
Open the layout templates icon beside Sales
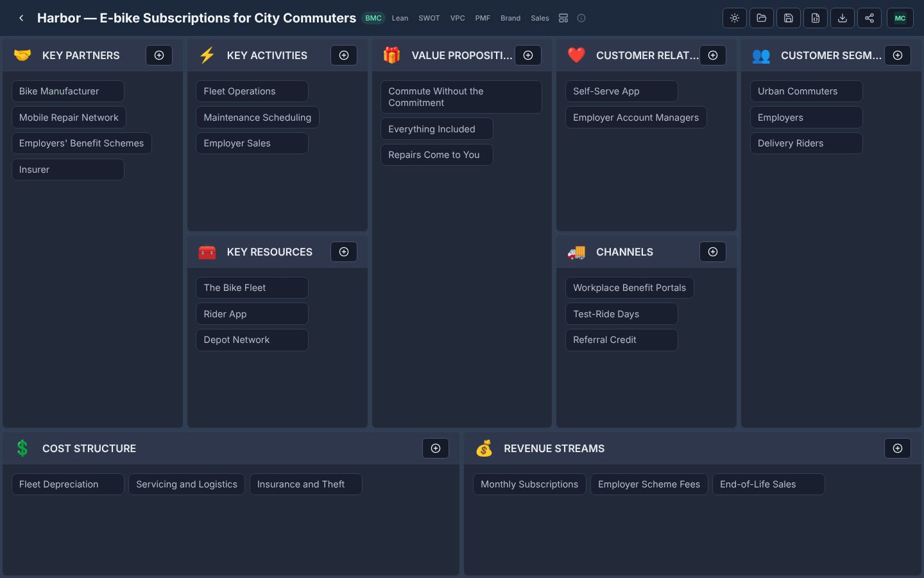563,18
